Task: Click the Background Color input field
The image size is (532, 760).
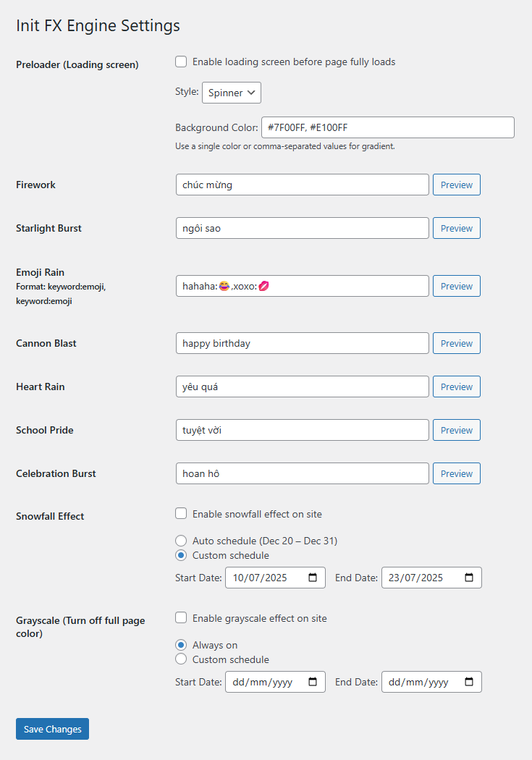Action: 387,127
